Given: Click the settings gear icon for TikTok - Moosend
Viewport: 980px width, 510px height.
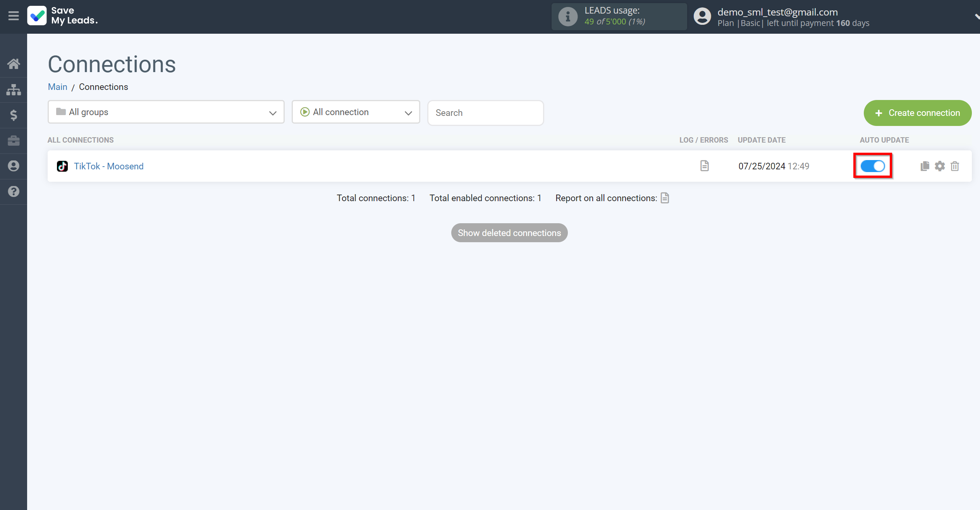Looking at the screenshot, I should click(940, 166).
